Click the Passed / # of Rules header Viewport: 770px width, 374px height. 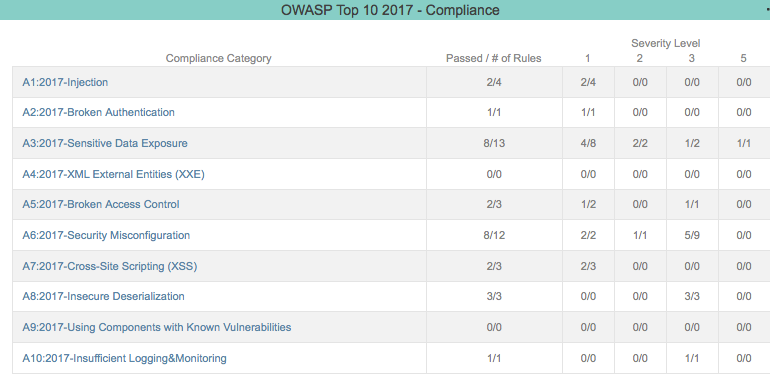pyautogui.click(x=494, y=58)
